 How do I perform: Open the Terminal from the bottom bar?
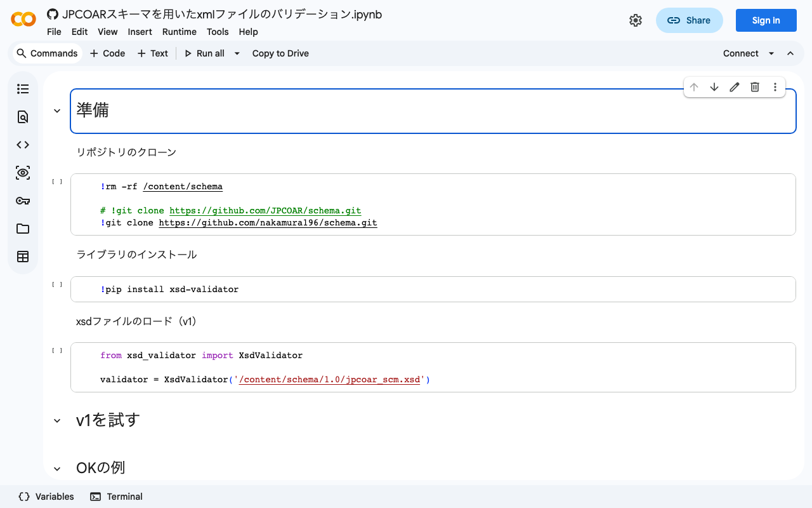pyautogui.click(x=116, y=497)
